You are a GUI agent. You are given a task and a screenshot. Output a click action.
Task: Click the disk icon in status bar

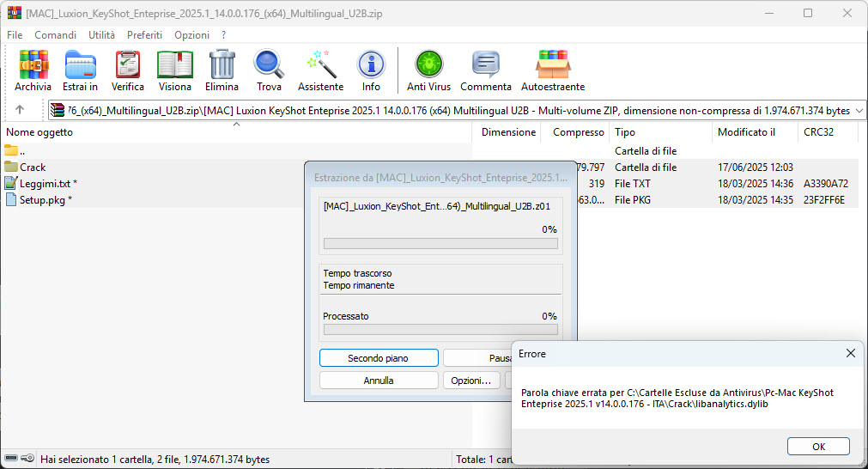[x=11, y=459]
